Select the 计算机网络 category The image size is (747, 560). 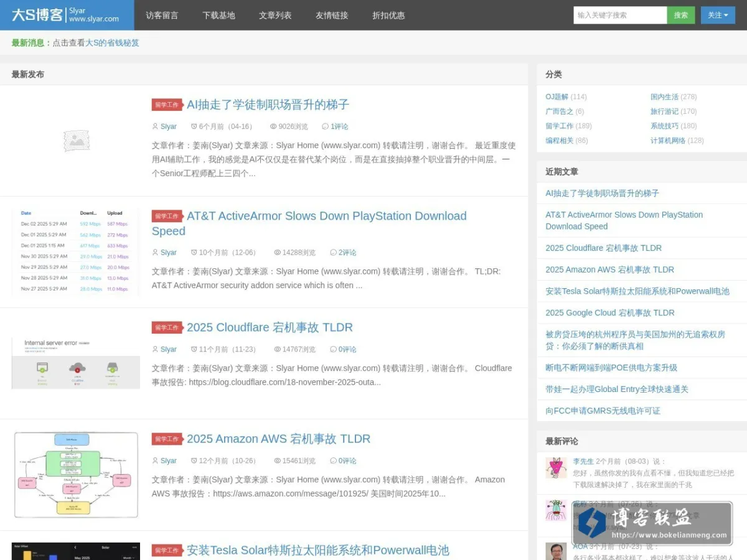coord(668,141)
